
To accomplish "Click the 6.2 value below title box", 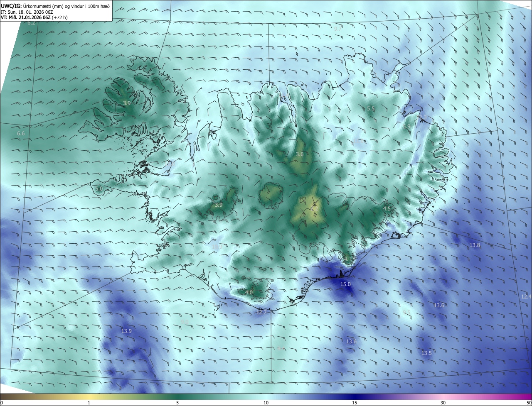I will (31, 23).
